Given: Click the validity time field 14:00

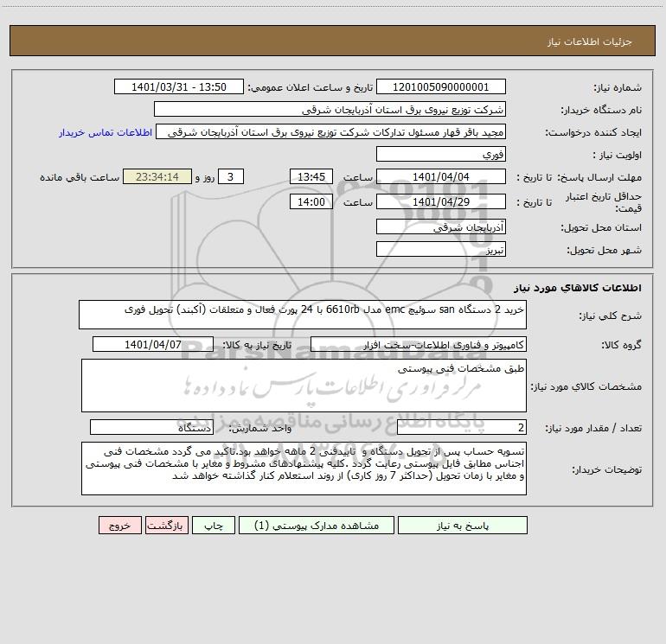Looking at the screenshot, I should [x=311, y=201].
